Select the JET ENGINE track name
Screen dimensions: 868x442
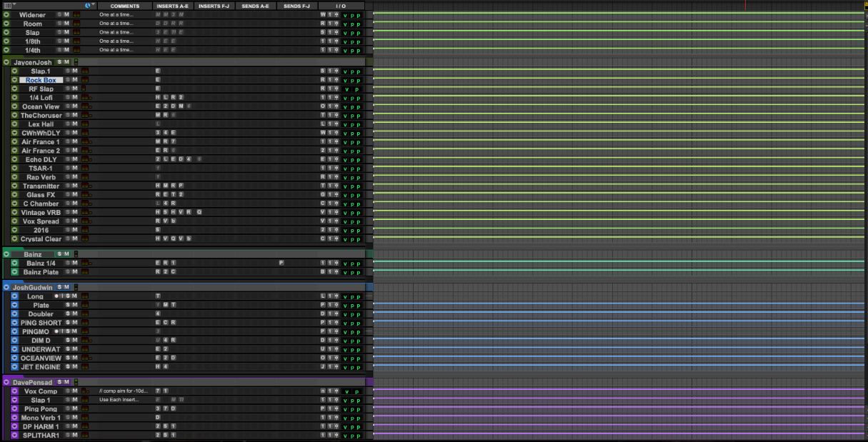click(x=41, y=367)
